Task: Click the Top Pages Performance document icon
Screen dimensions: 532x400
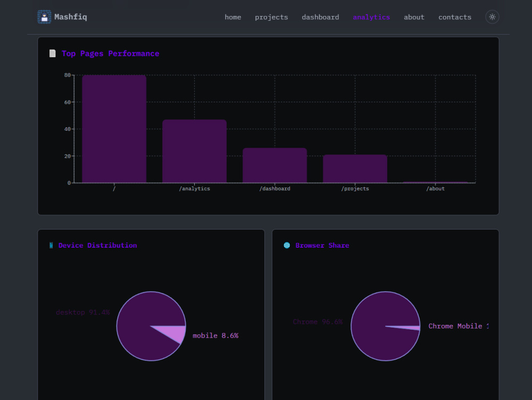Action: pyautogui.click(x=52, y=53)
